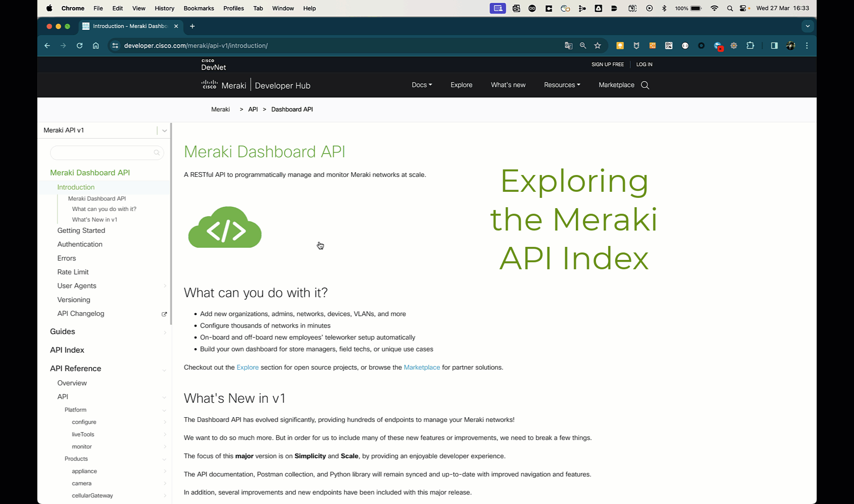Open the Chrome profile avatar
Viewport: 854px width, 504px height.
tap(791, 45)
